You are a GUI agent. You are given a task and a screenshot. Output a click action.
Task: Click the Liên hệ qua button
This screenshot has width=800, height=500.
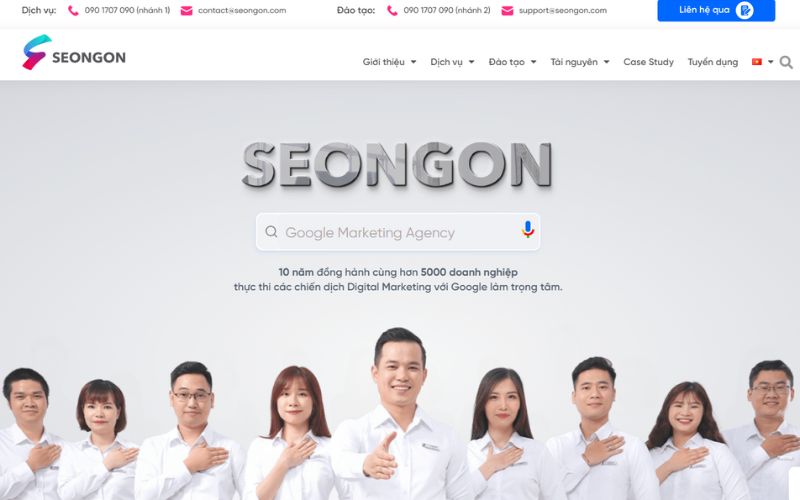click(716, 10)
